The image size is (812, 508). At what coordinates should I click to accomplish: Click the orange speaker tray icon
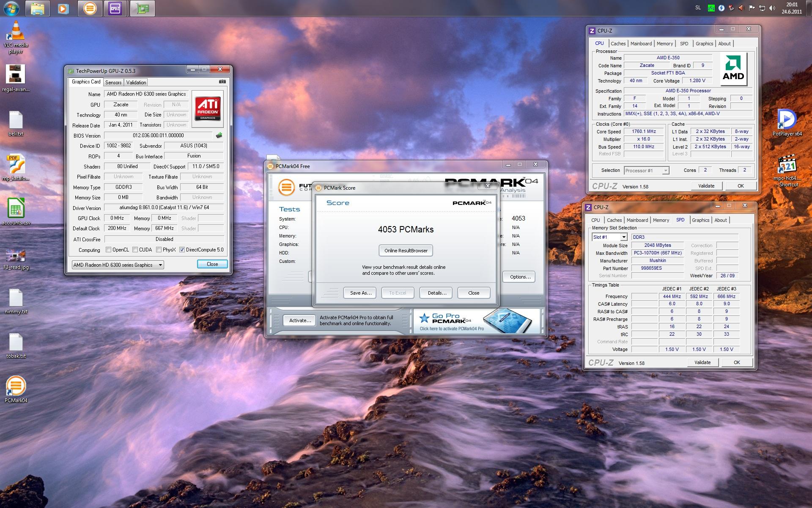click(742, 8)
